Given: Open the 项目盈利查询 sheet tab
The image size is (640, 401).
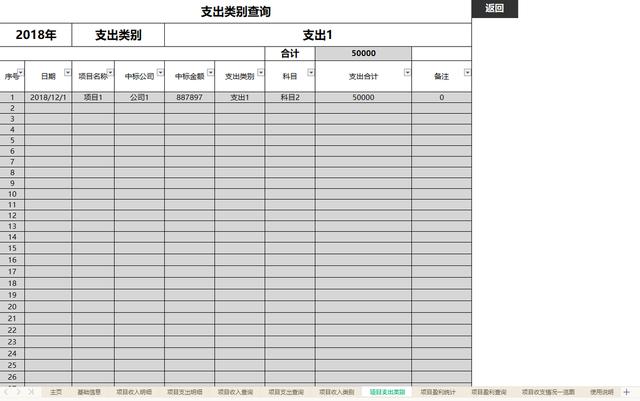Looking at the screenshot, I should pos(489,392).
